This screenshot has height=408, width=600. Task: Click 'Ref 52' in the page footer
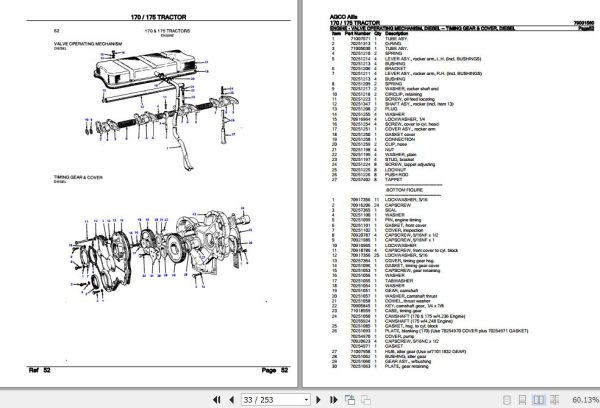pos(39,370)
